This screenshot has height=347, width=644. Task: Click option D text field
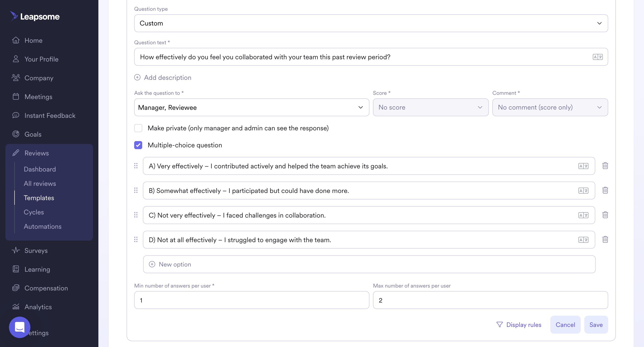(x=369, y=239)
